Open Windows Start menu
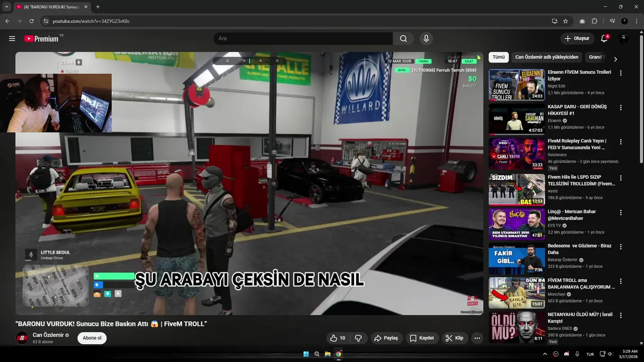This screenshot has height=362, width=644. 306,354
